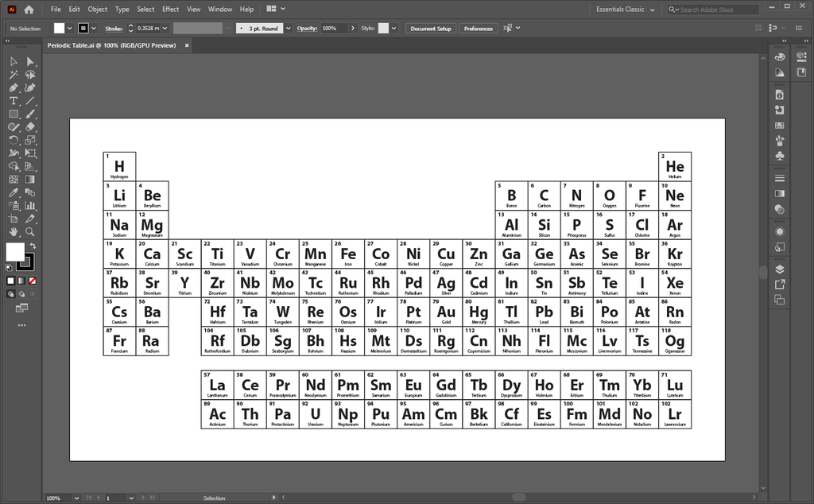
Task: Select the Zoom tool
Action: coord(30,231)
